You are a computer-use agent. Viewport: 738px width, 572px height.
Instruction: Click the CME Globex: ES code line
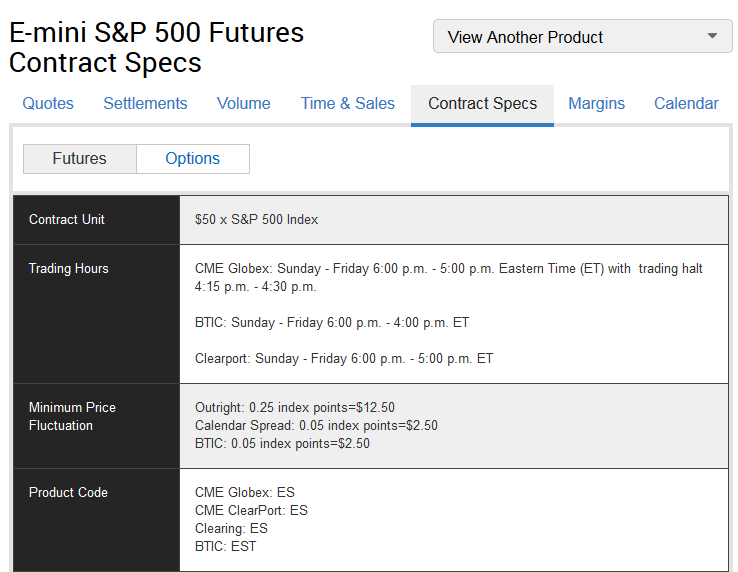(245, 492)
